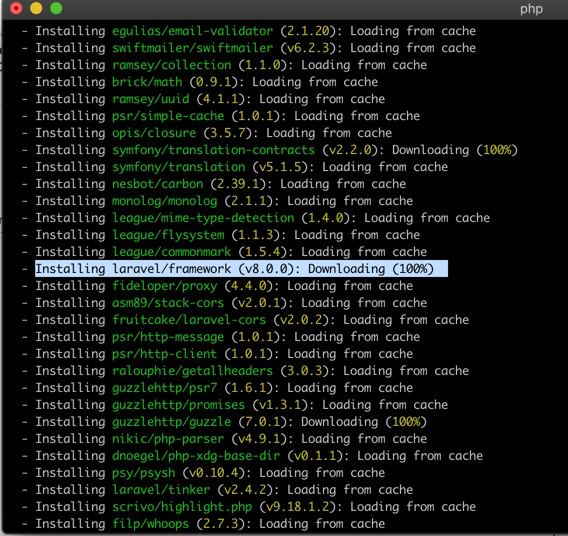Click the fruitcake/laravel-cors package name
568x536 pixels.
189,320
